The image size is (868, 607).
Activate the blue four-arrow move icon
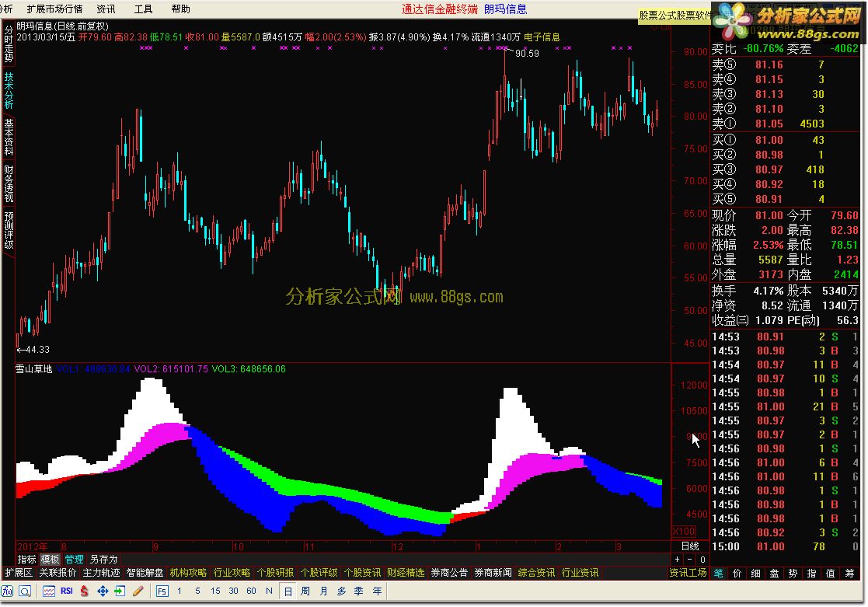click(x=103, y=591)
